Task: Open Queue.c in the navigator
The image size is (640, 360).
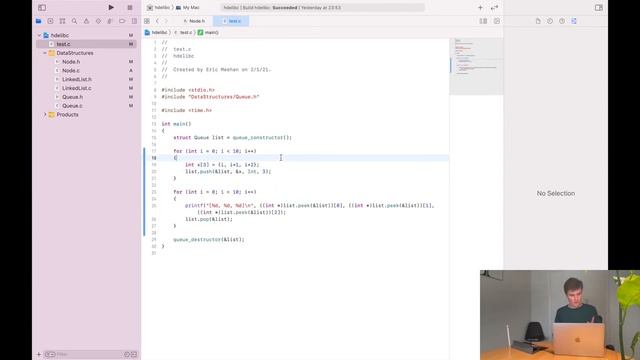Action: click(72, 106)
